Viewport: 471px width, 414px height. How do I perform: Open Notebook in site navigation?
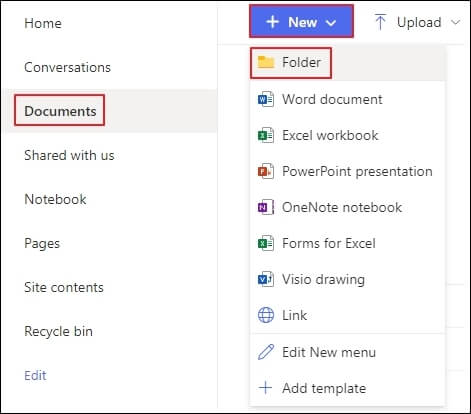[55, 199]
